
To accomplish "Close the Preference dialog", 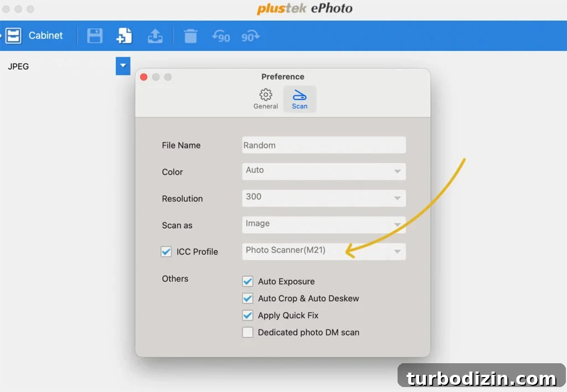I will [x=143, y=77].
